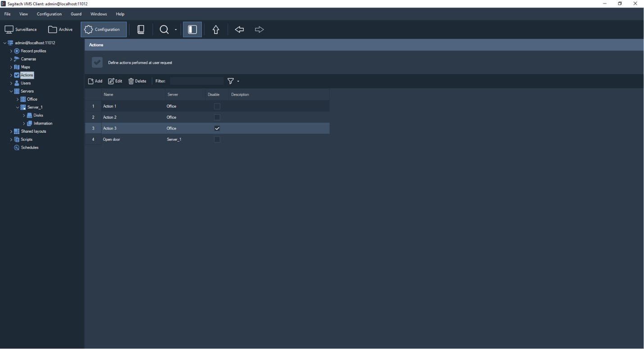Enable Disable checkbox for Action 1

217,107
